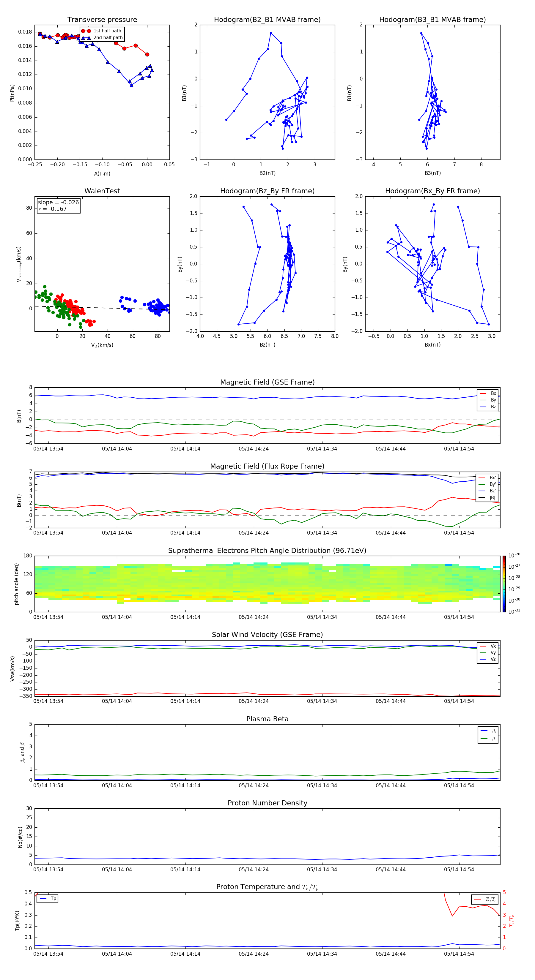This screenshot has height=980, width=535.
Task: Click the red Te/Tp right-axis label
Action: point(512,921)
